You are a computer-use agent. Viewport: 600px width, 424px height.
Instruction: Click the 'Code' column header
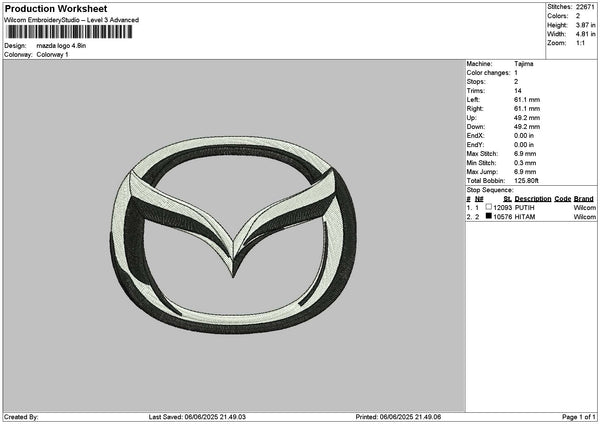pos(562,199)
